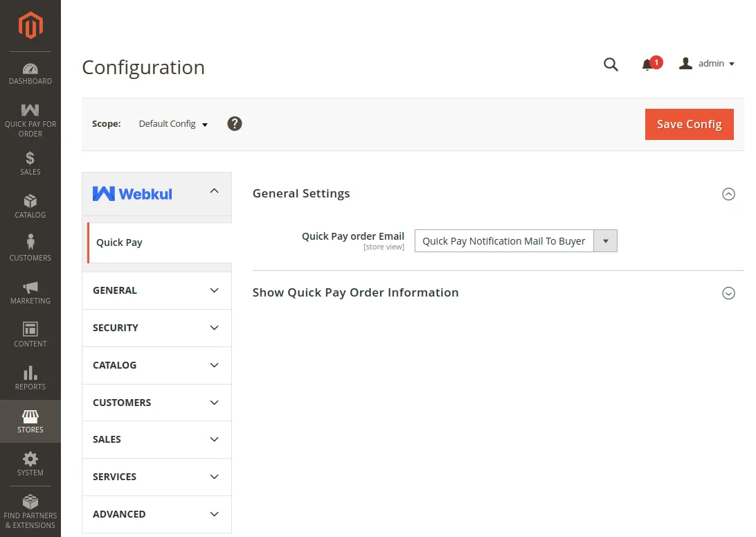Click the search magnifier icon
Image resolution: width=756 pixels, height=537 pixels.
(x=611, y=64)
